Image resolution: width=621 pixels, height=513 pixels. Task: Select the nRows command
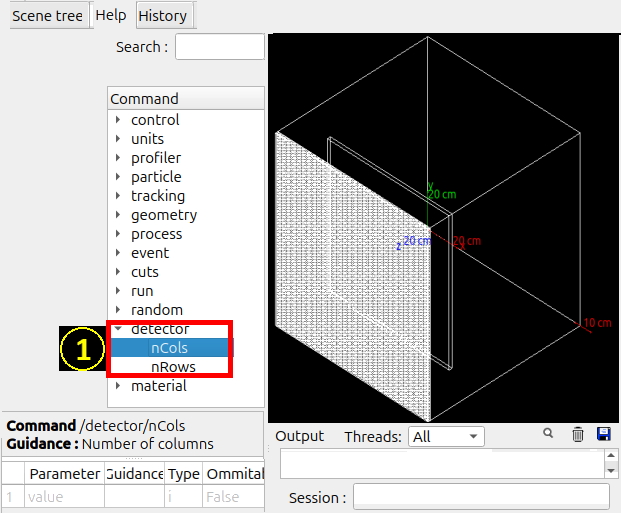[173, 367]
